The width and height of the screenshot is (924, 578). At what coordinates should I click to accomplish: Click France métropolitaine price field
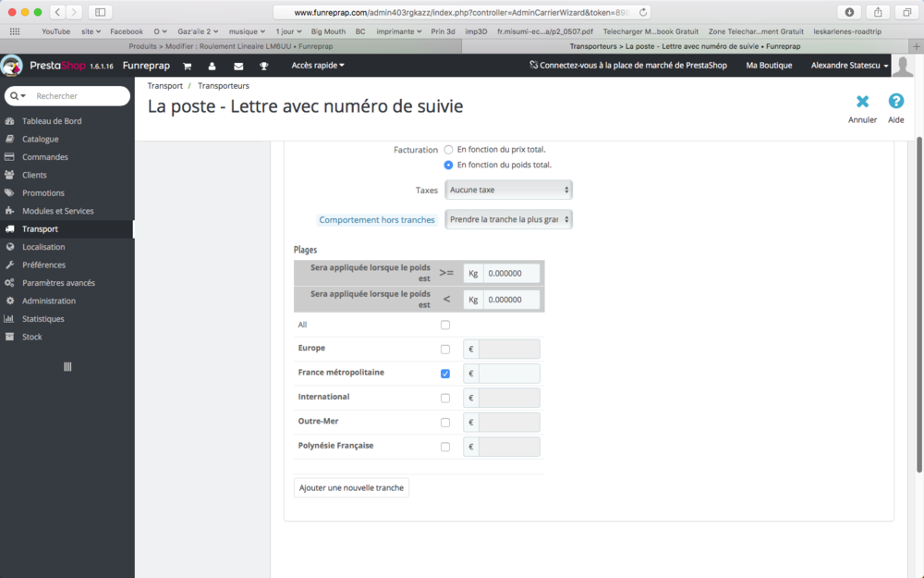tap(509, 374)
